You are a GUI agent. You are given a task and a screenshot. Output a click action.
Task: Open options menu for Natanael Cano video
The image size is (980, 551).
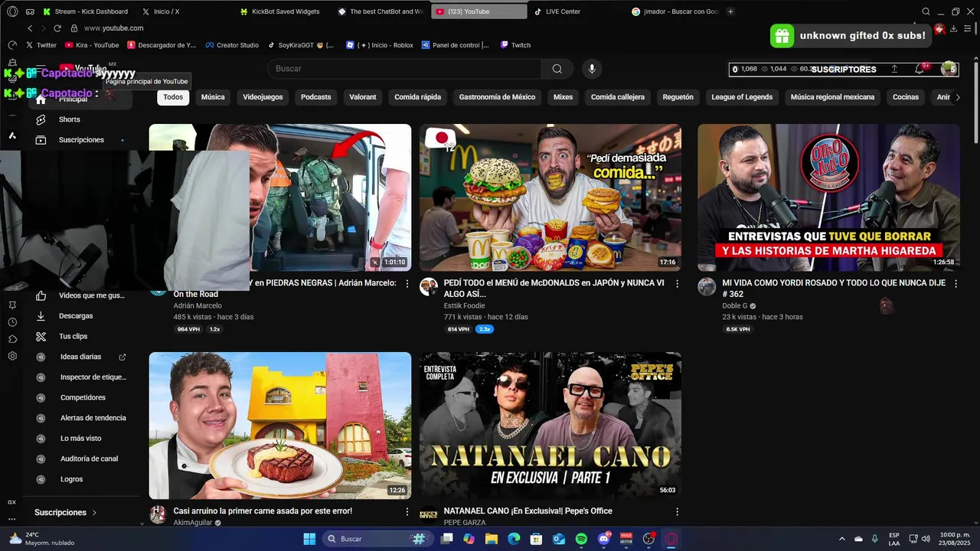pyautogui.click(x=677, y=511)
